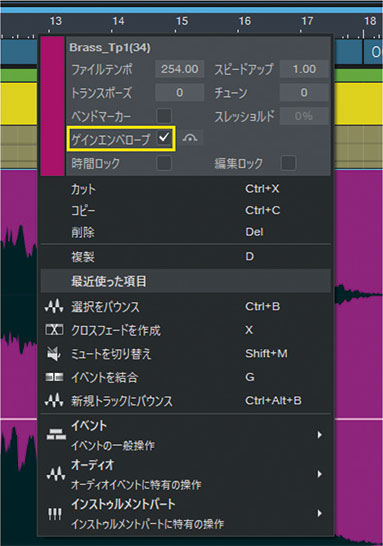Click the merge events icon
This screenshot has width=383, height=546.
tap(54, 377)
